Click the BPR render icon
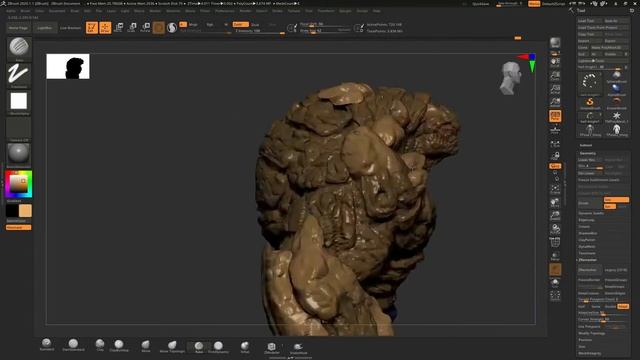This screenshot has height=360, width=640. coord(555,43)
